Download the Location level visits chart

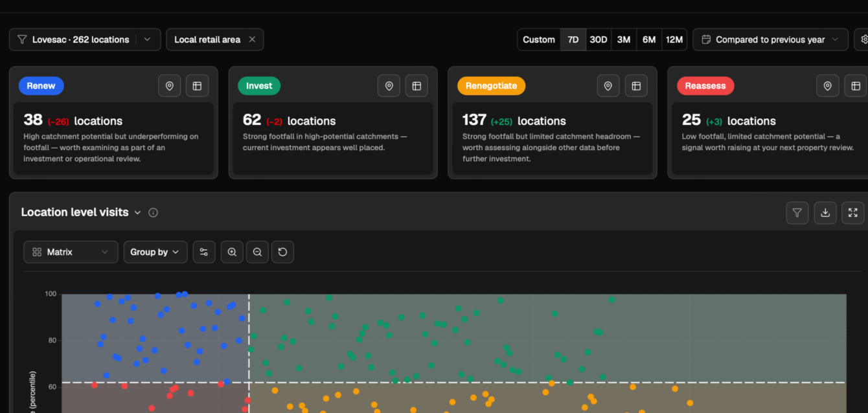click(x=825, y=212)
